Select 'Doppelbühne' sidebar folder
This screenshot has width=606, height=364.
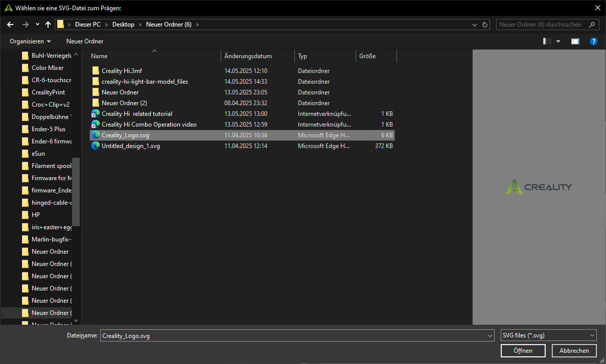tap(47, 117)
